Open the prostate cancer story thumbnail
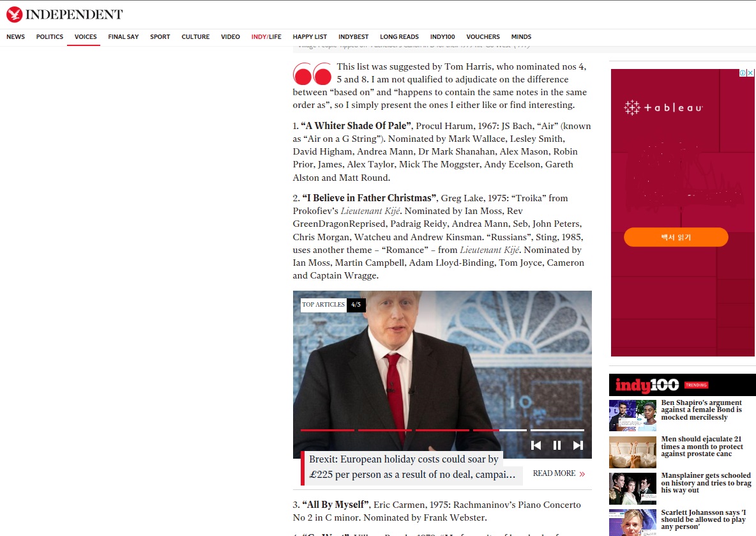 (x=632, y=452)
